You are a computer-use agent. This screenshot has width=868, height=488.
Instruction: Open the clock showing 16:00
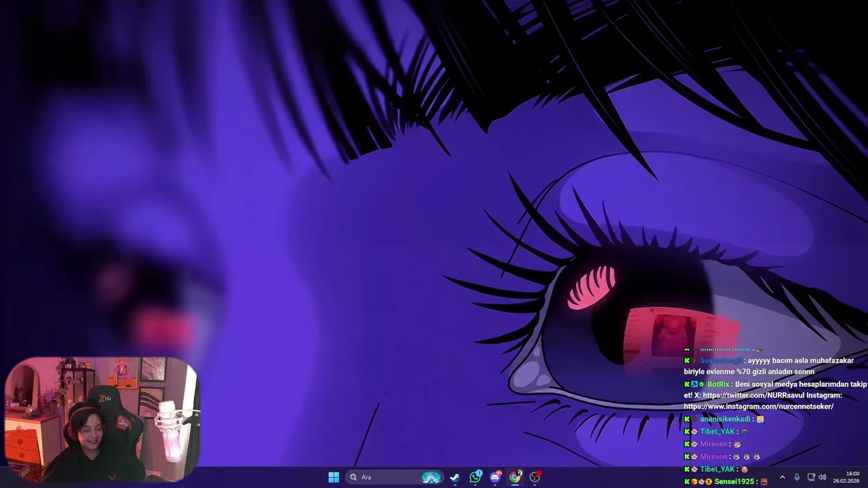846,477
